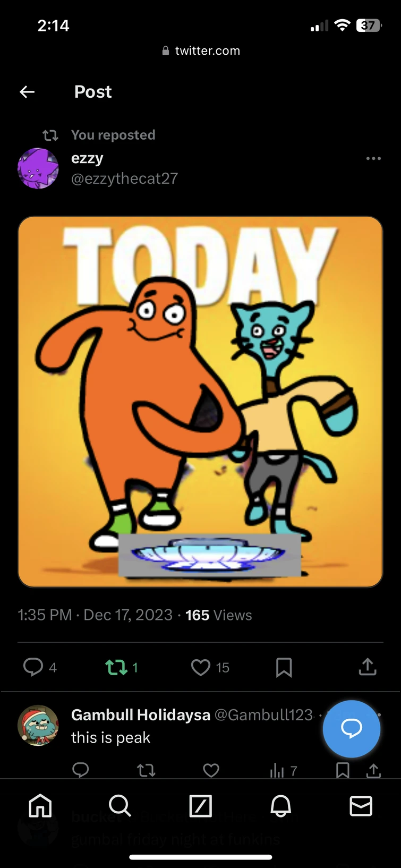Open the Messages envelope tab

pos(361,806)
